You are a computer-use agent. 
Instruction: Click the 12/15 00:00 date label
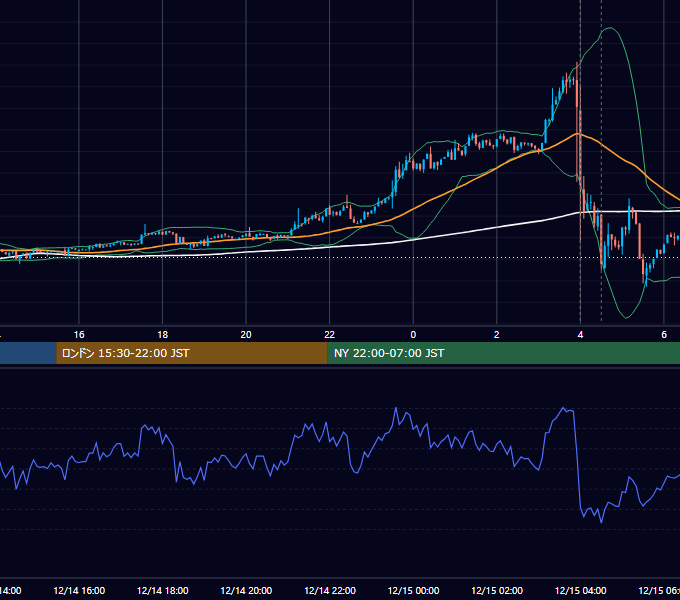click(x=413, y=590)
